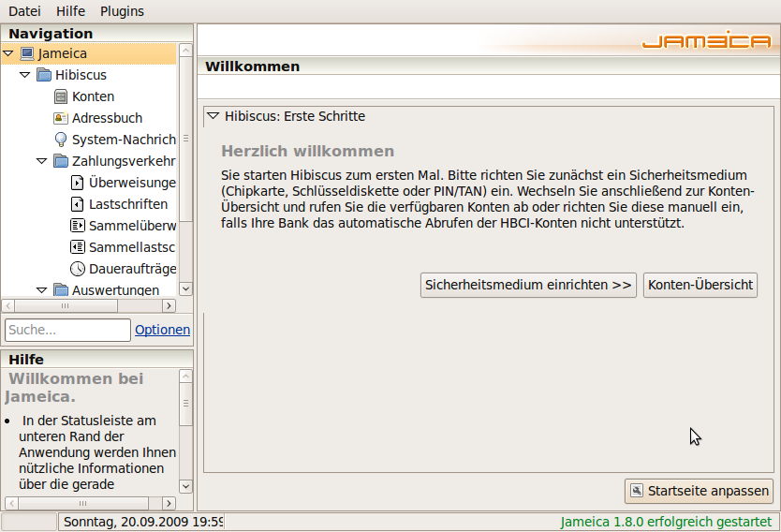This screenshot has width=781, height=532.
Task: Click the icon on Startseite anpassen button
Action: [637, 491]
